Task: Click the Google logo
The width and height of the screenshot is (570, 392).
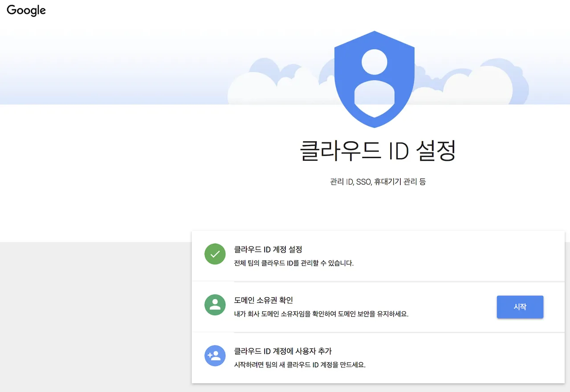Action: pos(26,10)
